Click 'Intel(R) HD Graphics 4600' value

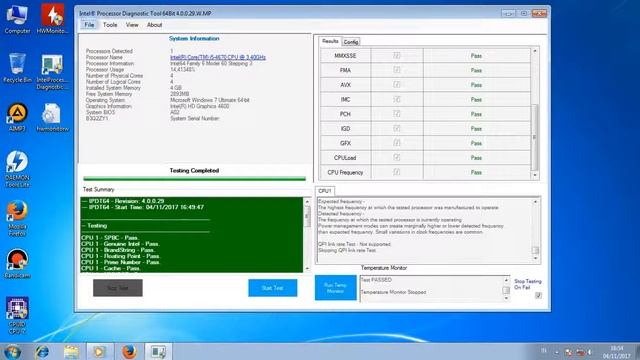tap(200, 106)
